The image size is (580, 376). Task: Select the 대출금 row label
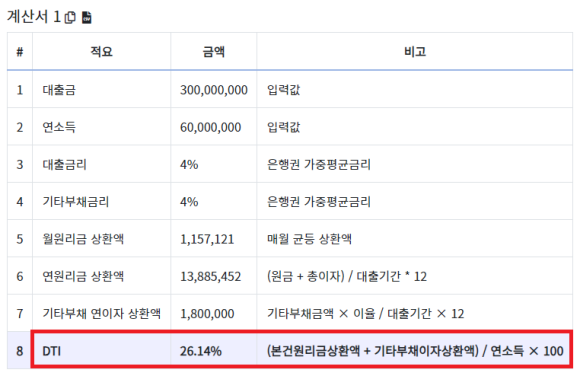59,90
